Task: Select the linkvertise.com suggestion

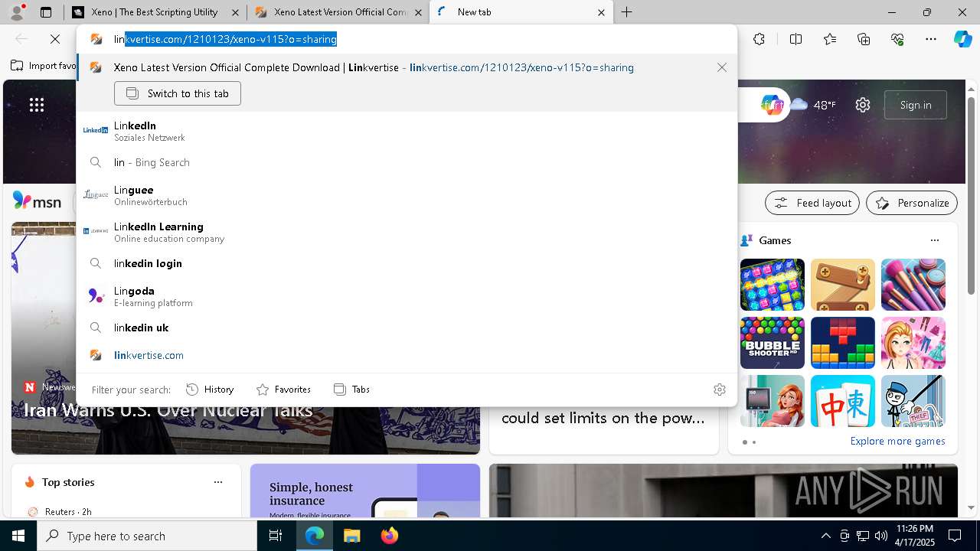Action: tap(407, 355)
